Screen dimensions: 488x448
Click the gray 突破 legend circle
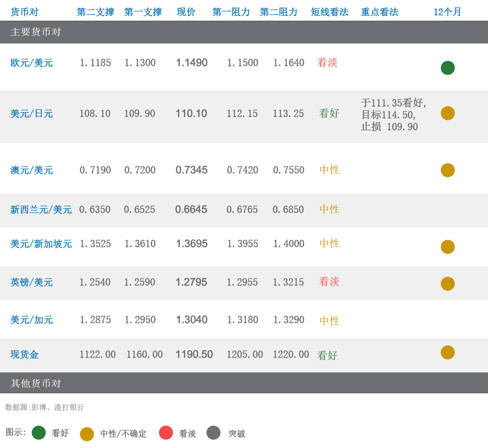214,432
